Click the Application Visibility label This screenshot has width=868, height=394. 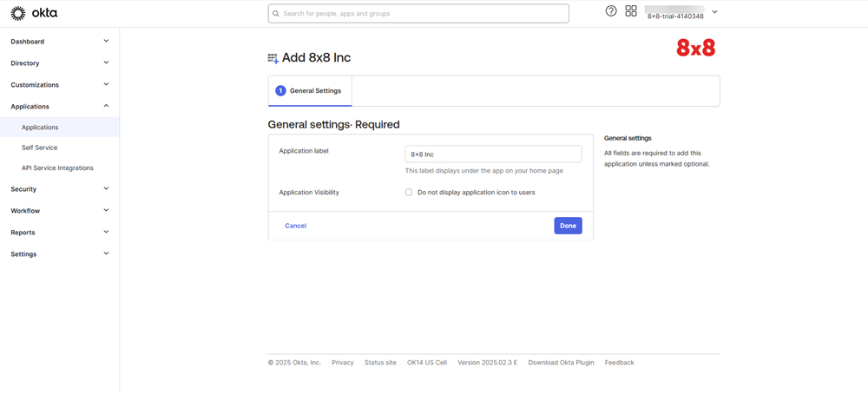pyautogui.click(x=309, y=193)
